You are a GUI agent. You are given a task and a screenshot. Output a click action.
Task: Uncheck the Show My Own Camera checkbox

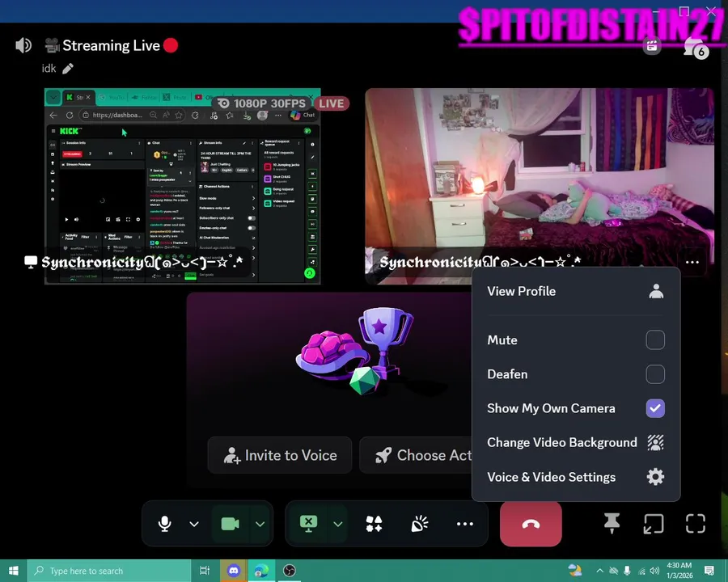click(655, 408)
